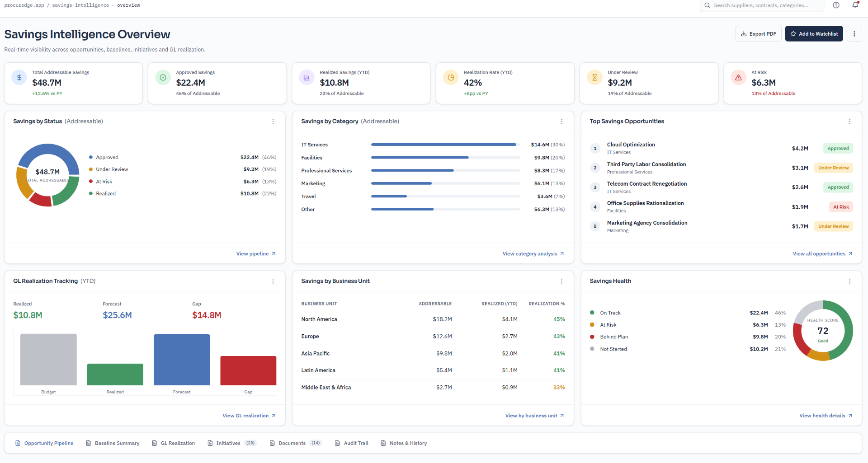Follow the View category analysis link
Viewport: 868px width, 463px height.
(x=533, y=254)
